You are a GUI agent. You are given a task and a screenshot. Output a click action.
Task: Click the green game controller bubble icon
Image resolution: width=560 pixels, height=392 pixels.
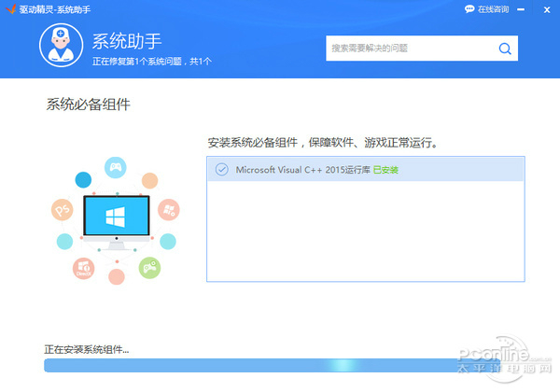(149, 268)
